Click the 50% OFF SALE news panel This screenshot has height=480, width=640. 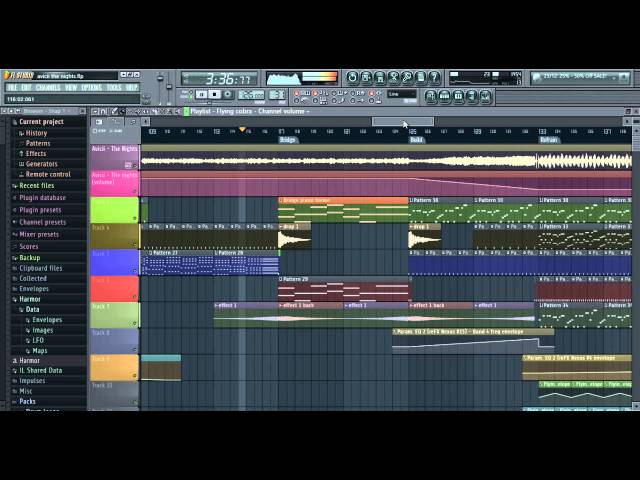click(580, 78)
